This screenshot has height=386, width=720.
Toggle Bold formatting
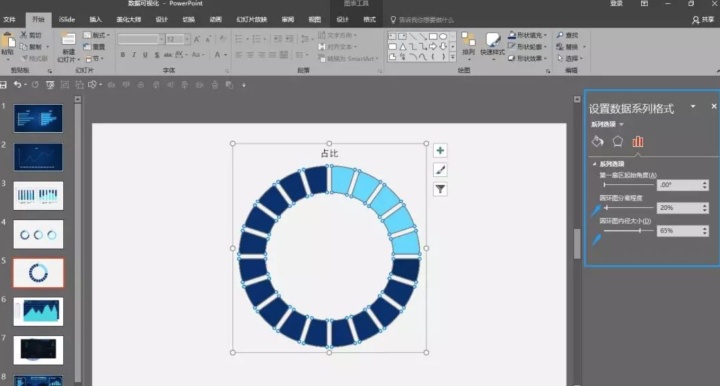click(123, 55)
